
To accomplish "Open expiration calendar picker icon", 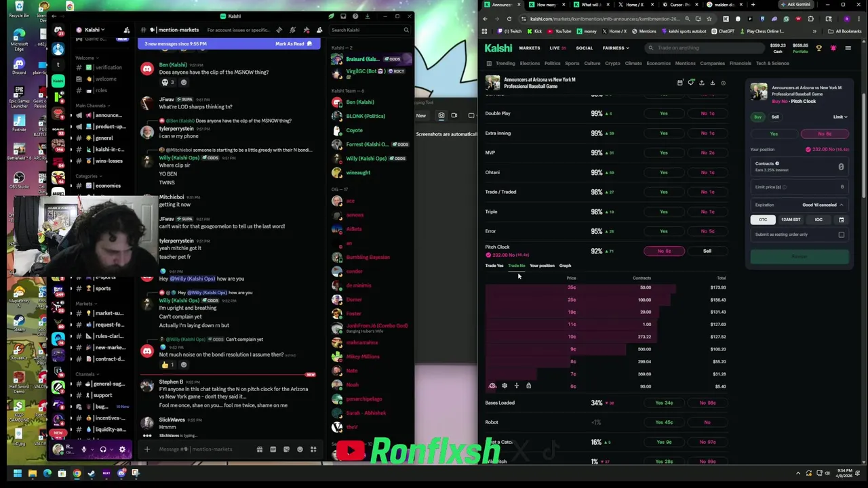I will point(841,220).
